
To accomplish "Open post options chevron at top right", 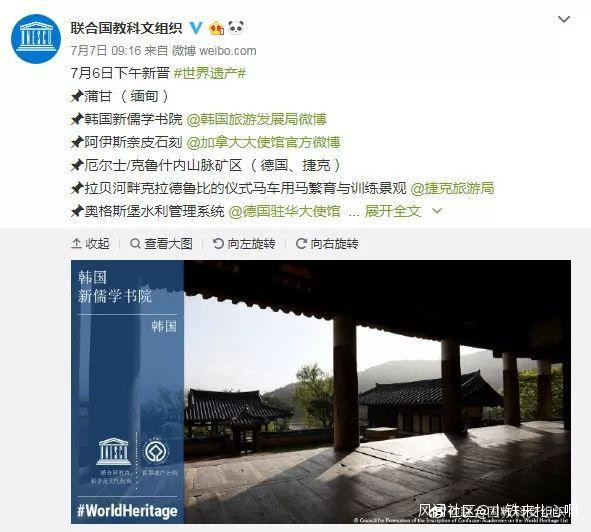I will click(564, 19).
